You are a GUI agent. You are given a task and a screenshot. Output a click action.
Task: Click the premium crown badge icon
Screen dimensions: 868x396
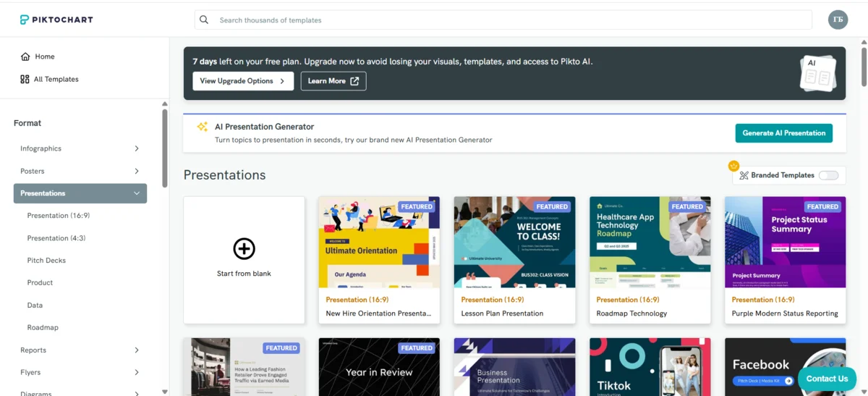[733, 166]
